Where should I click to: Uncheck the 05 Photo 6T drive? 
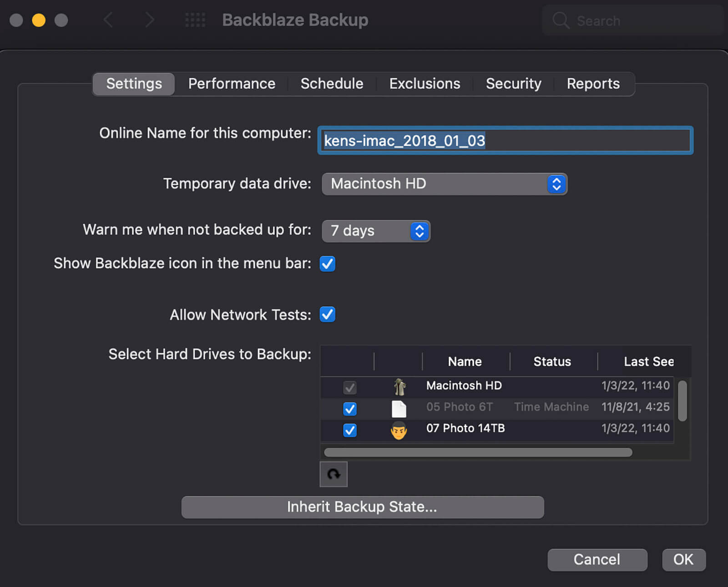click(x=349, y=409)
